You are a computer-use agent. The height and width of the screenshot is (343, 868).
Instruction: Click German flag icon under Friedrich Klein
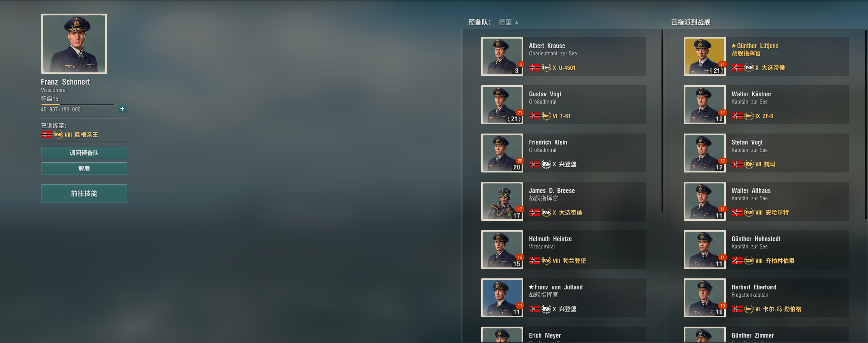[x=535, y=164]
